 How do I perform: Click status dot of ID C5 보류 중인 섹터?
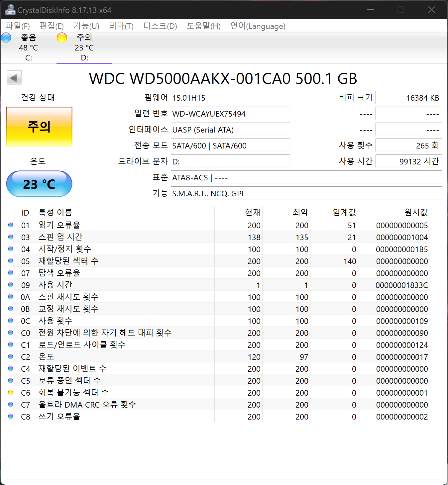pos(11,380)
